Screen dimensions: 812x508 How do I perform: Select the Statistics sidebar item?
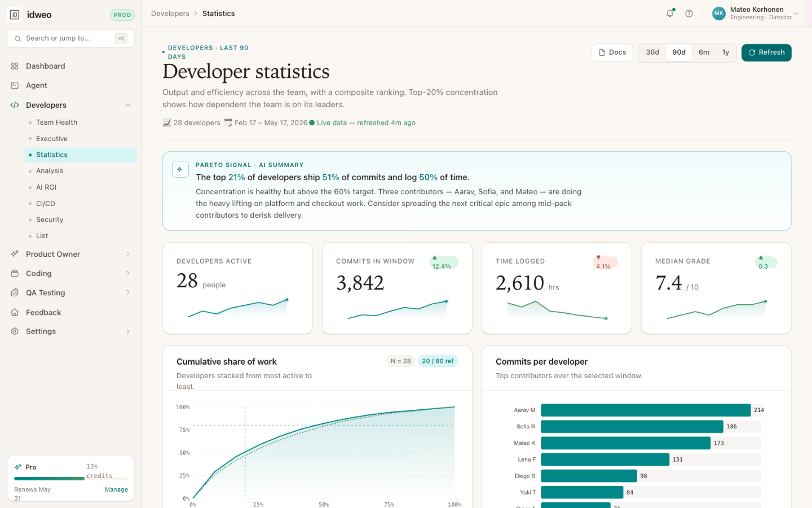coord(81,155)
